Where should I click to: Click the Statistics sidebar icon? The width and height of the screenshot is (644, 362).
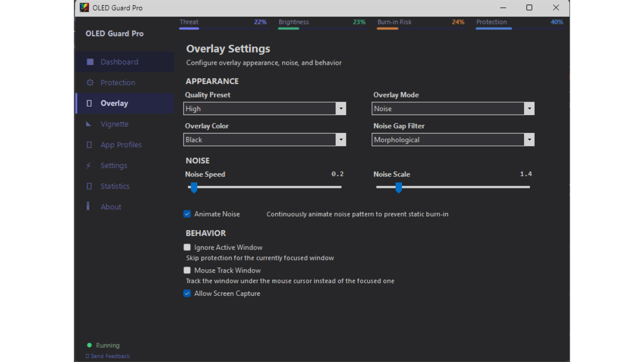tap(89, 186)
